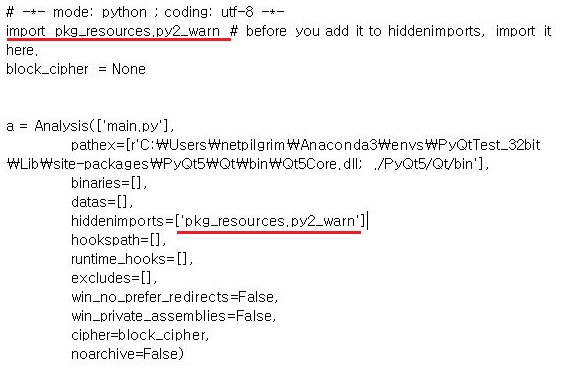
Task: Click the comment 'before you add it to hiddenimports'
Action: pos(365,31)
